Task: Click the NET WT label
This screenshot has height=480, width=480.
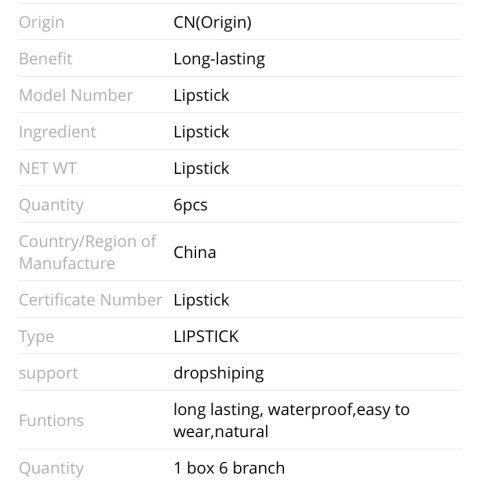Action: pyautogui.click(x=48, y=168)
